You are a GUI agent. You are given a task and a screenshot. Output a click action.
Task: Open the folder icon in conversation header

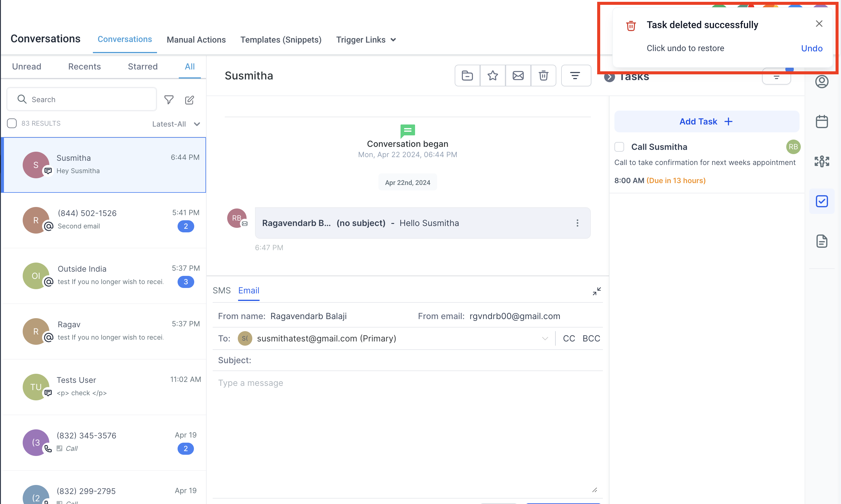(467, 76)
